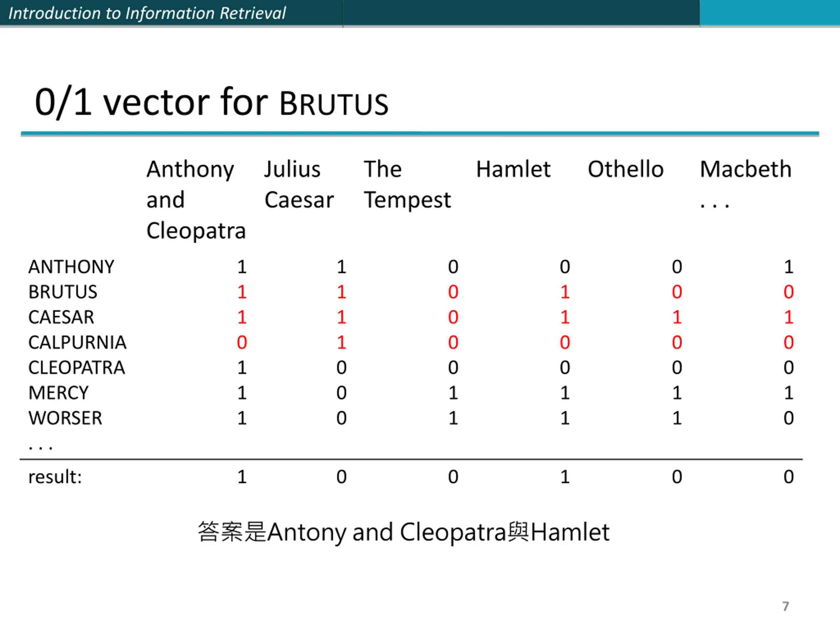
Task: Click the 'Hamlet' column header
Action: coord(513,169)
